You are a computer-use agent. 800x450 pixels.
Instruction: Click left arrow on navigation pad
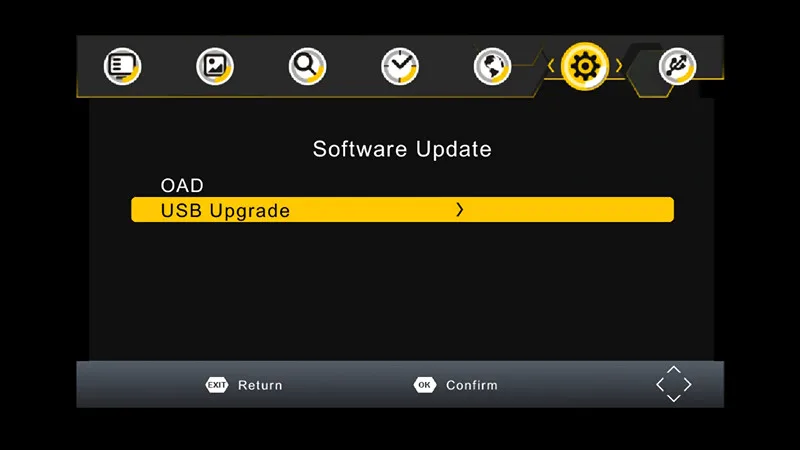click(660, 384)
